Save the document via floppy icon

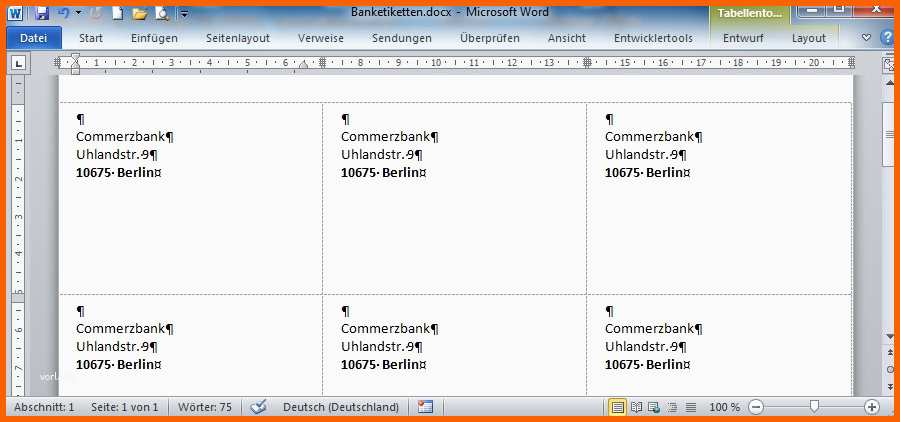point(42,13)
